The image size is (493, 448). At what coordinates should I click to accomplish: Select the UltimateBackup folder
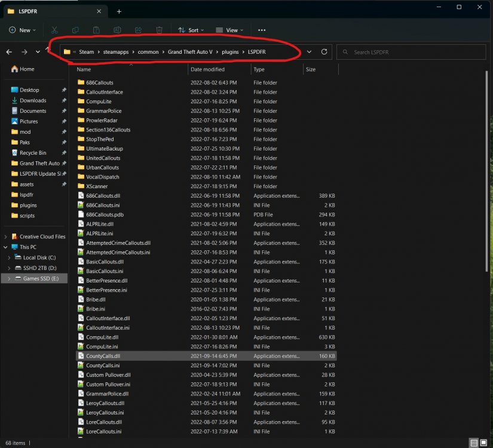tap(206, 148)
